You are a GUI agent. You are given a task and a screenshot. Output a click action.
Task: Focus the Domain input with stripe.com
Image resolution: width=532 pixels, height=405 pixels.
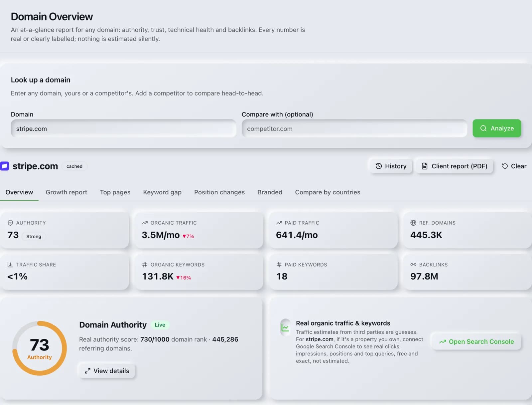(x=123, y=129)
